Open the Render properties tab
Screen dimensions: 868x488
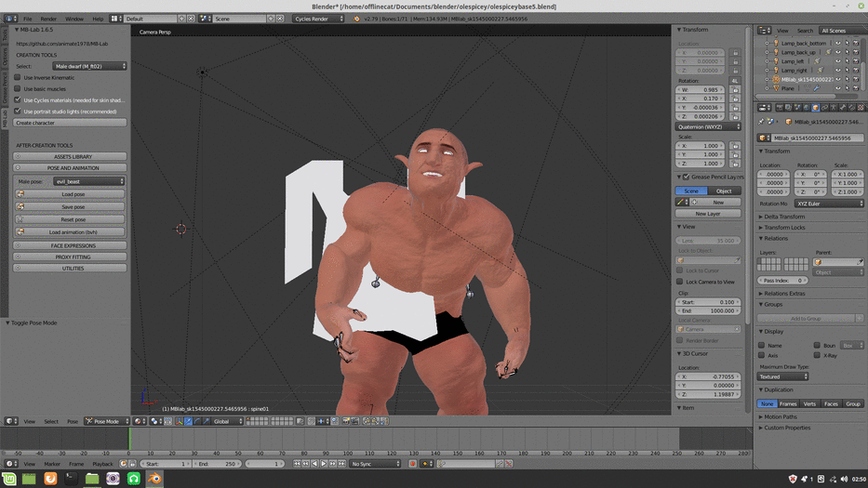tap(780, 107)
